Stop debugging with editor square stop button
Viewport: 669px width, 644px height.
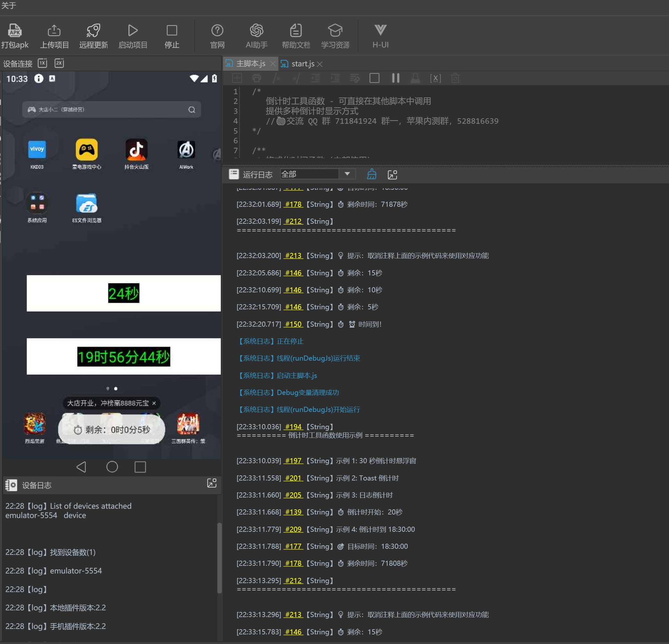tap(374, 78)
